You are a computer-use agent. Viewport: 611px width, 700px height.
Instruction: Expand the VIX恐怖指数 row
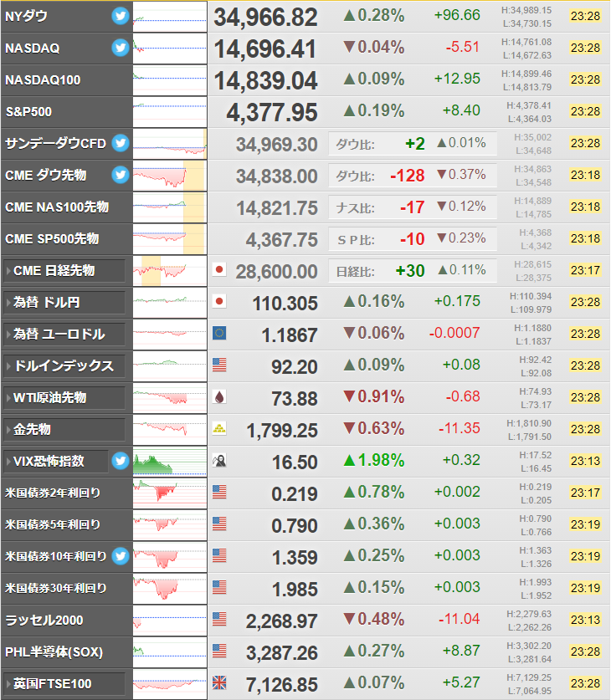(x=56, y=461)
